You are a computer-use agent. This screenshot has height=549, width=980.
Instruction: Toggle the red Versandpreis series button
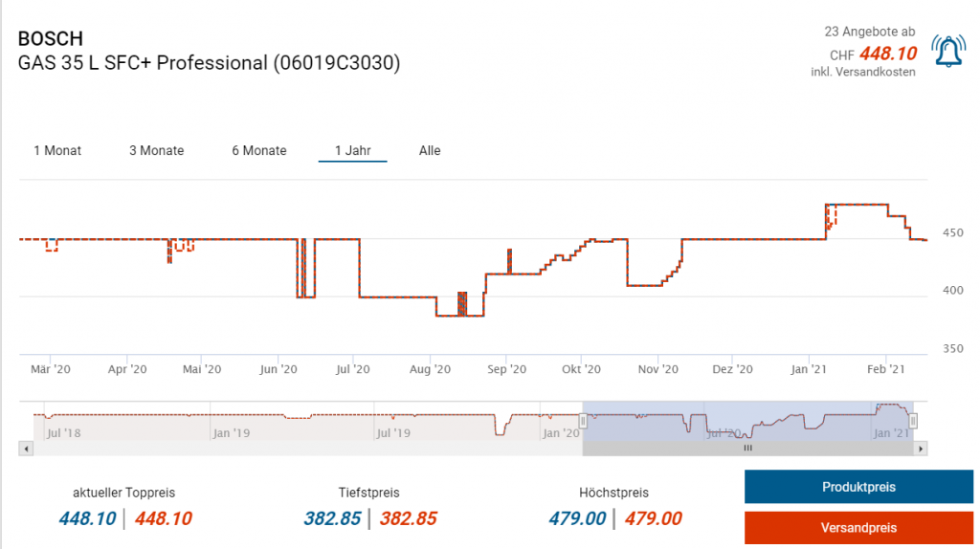[858, 528]
